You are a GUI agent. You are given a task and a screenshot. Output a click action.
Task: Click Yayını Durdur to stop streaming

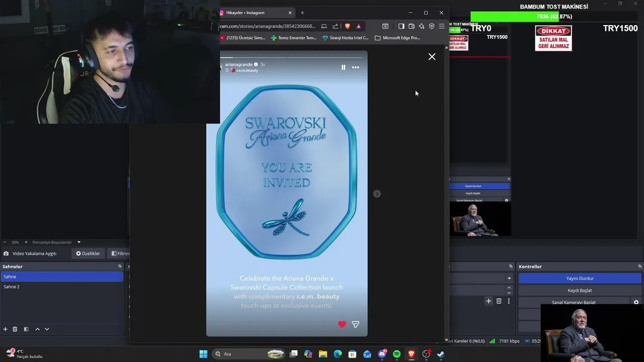(x=580, y=278)
